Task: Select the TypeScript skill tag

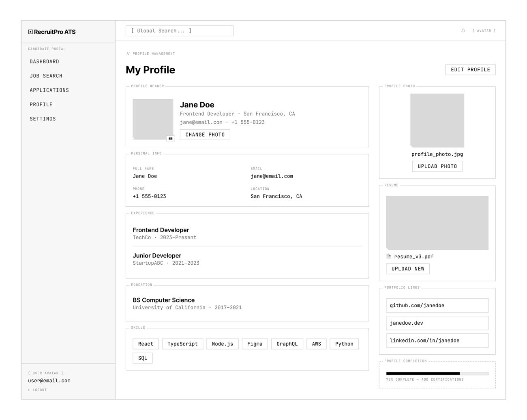Action: click(x=182, y=344)
